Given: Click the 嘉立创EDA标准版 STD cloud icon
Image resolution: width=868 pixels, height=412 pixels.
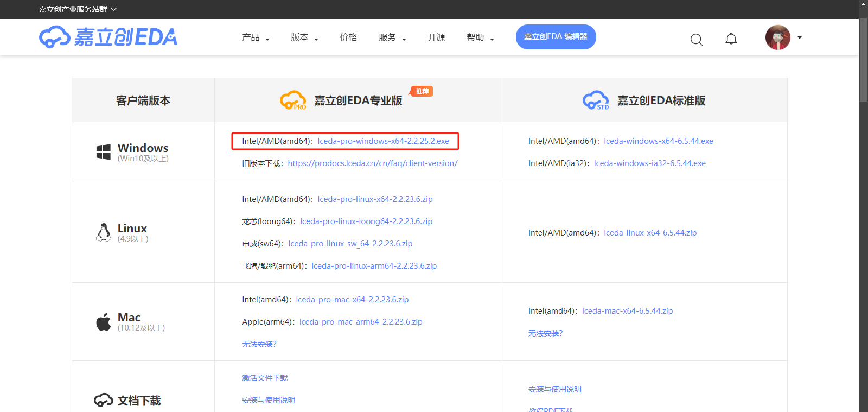Looking at the screenshot, I should (596, 100).
